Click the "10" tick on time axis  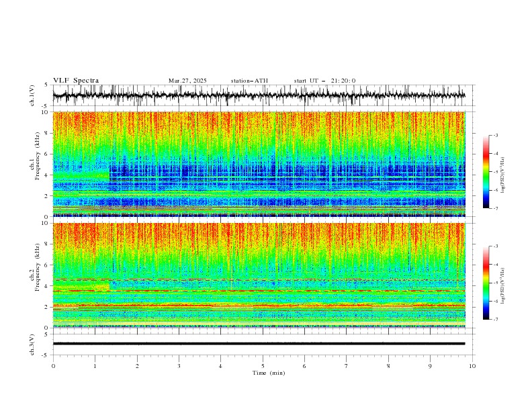(x=472, y=366)
